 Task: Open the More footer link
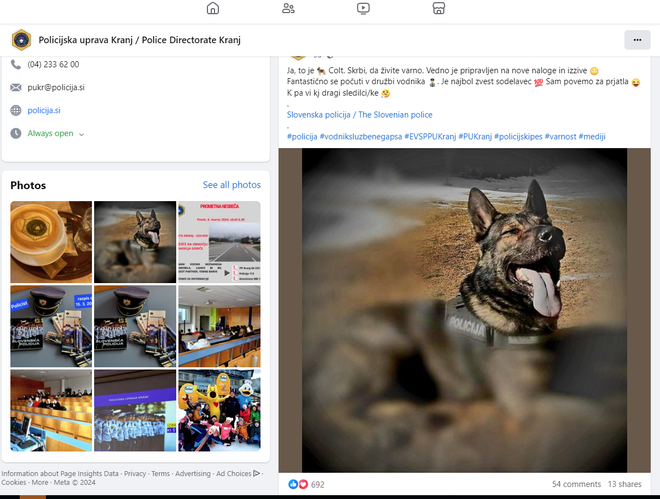(40, 482)
